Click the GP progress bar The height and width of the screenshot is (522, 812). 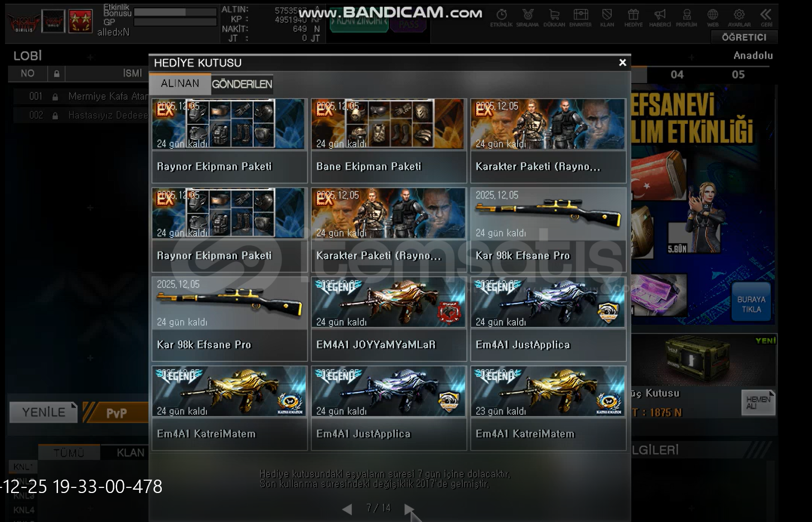(175, 22)
